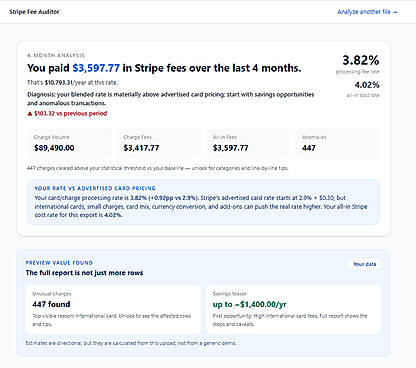
Task: Select 'YOUR RATE VS ADVERTISED CARD PRICING' heading
Action: pyautogui.click(x=95, y=188)
